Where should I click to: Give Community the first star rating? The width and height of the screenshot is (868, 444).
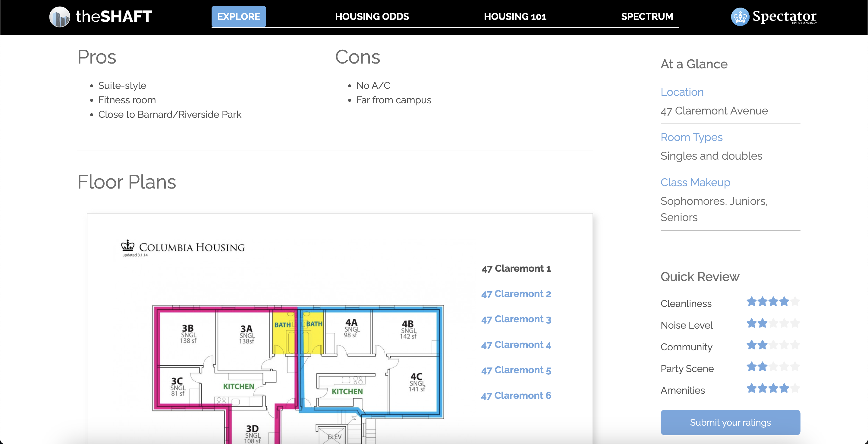click(751, 345)
